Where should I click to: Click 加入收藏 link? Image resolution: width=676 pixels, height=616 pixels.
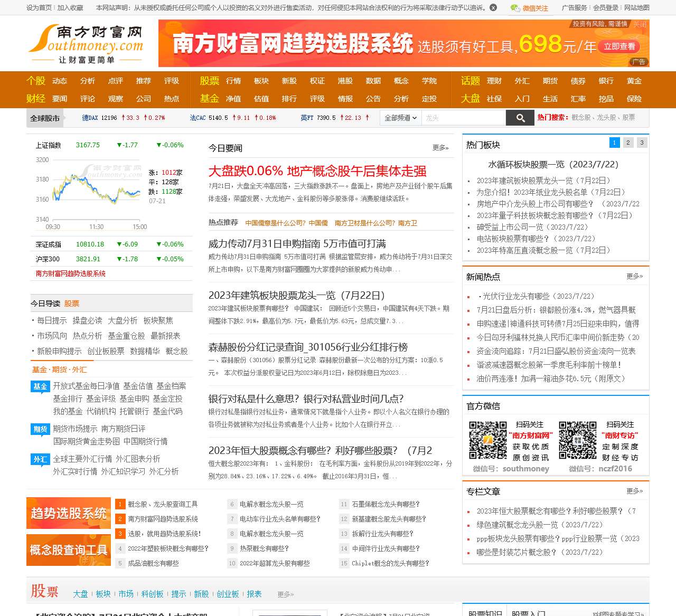(70, 7)
